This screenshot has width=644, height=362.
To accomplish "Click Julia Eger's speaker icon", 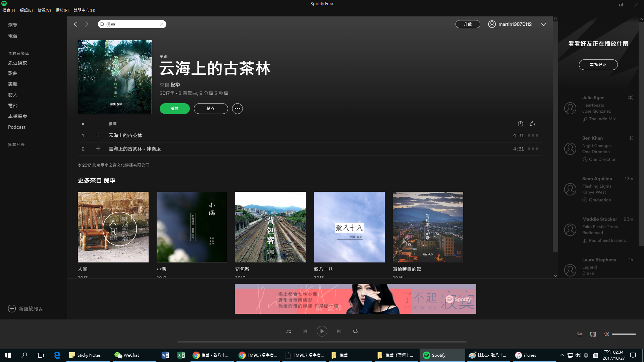I will tap(630, 98).
